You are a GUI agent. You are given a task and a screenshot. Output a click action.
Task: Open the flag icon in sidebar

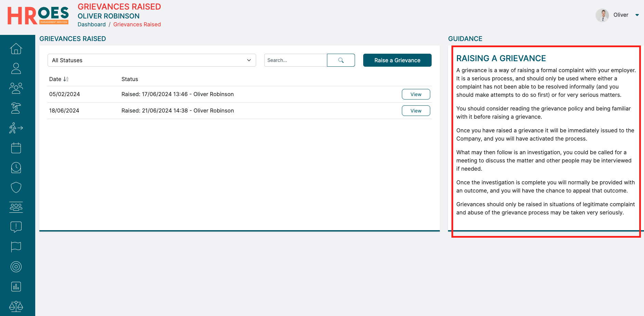16,247
